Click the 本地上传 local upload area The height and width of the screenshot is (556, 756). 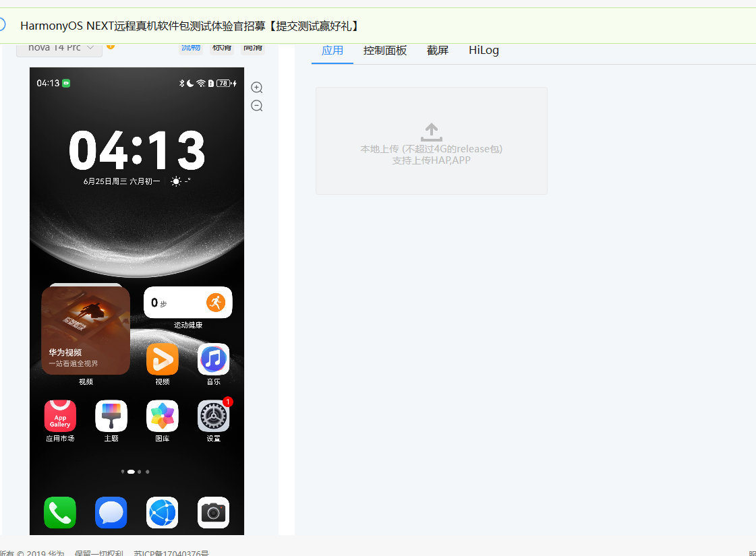point(432,142)
